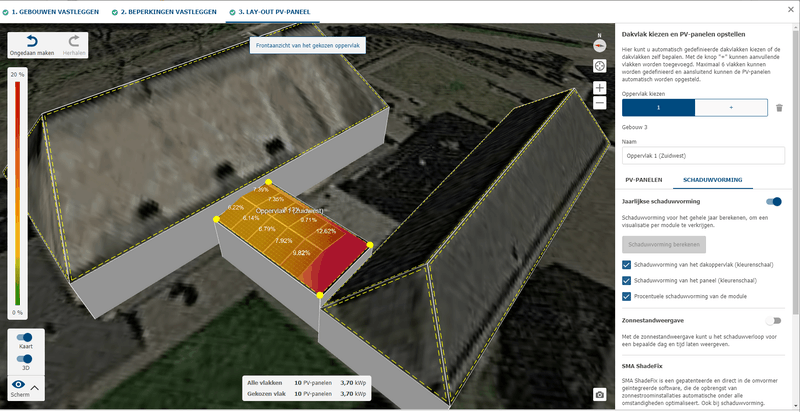Click the left yellow corner handle of the surface
The image size is (800, 412).
[x=216, y=219]
